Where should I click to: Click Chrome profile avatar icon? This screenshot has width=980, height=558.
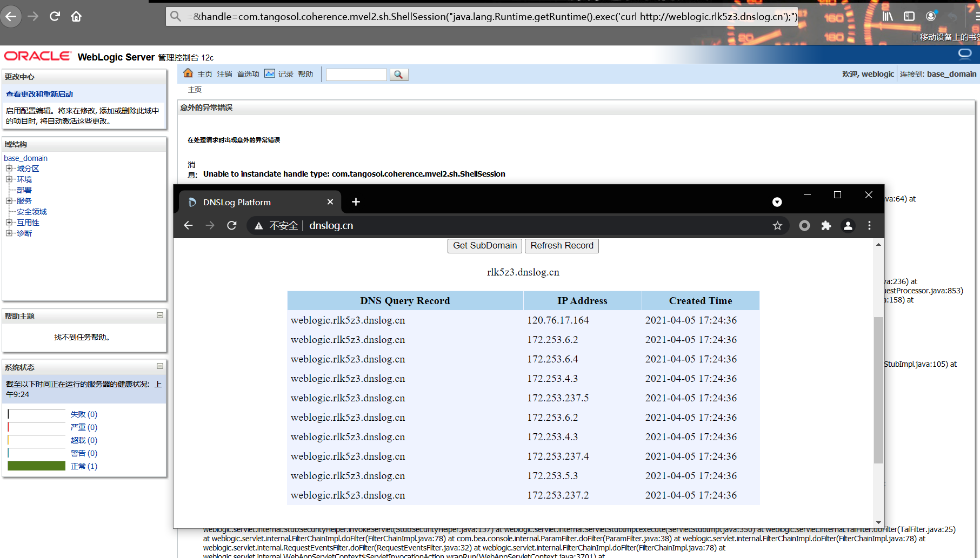pyautogui.click(x=848, y=226)
